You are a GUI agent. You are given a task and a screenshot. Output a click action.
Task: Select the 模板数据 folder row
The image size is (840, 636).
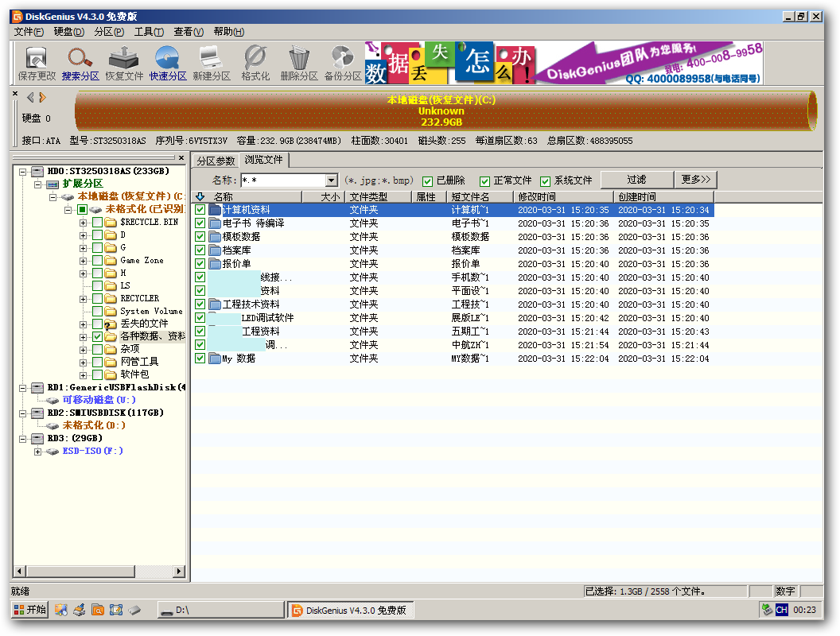click(x=454, y=237)
